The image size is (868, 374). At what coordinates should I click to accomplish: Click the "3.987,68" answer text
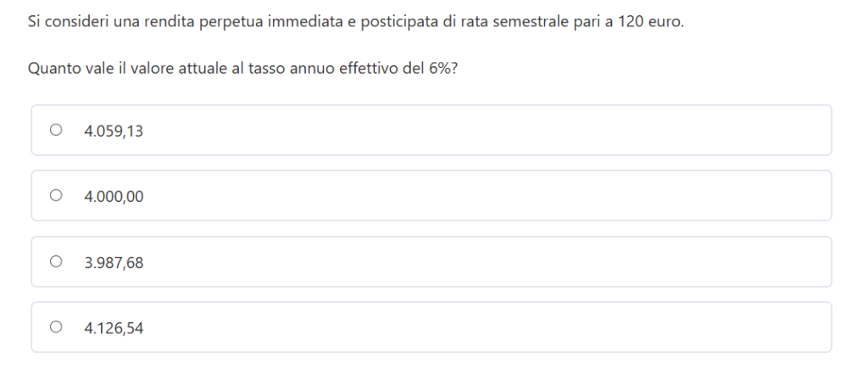[x=114, y=263]
